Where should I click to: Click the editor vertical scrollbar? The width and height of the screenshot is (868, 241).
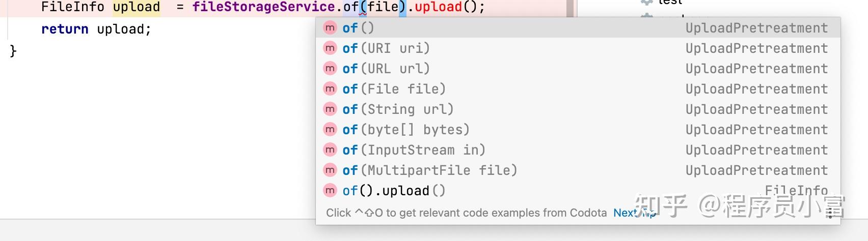click(x=571, y=7)
